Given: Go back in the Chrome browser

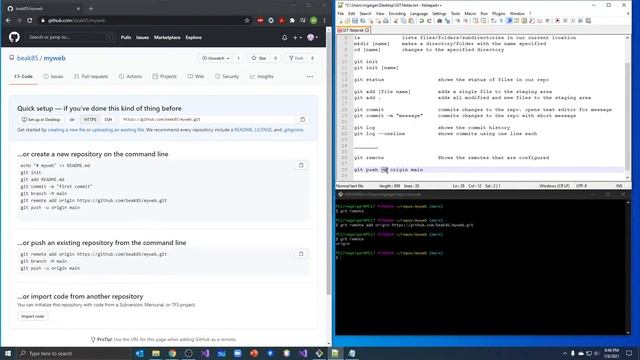Looking at the screenshot, I should [9, 20].
